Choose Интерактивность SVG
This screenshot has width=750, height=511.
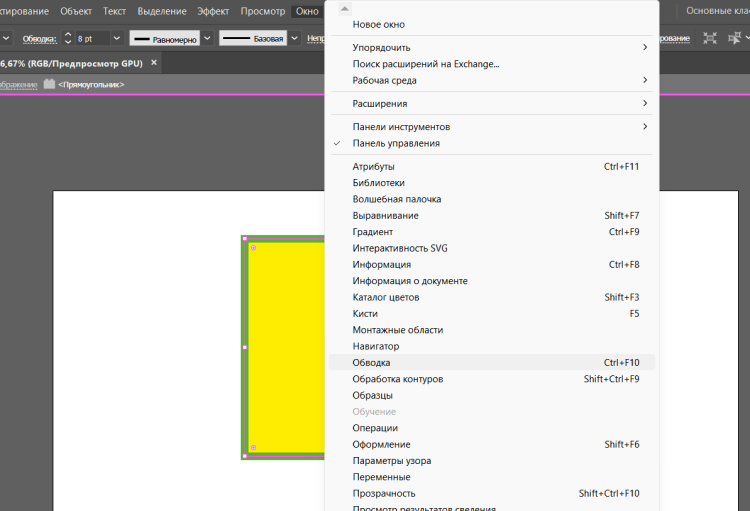[x=492, y=248]
